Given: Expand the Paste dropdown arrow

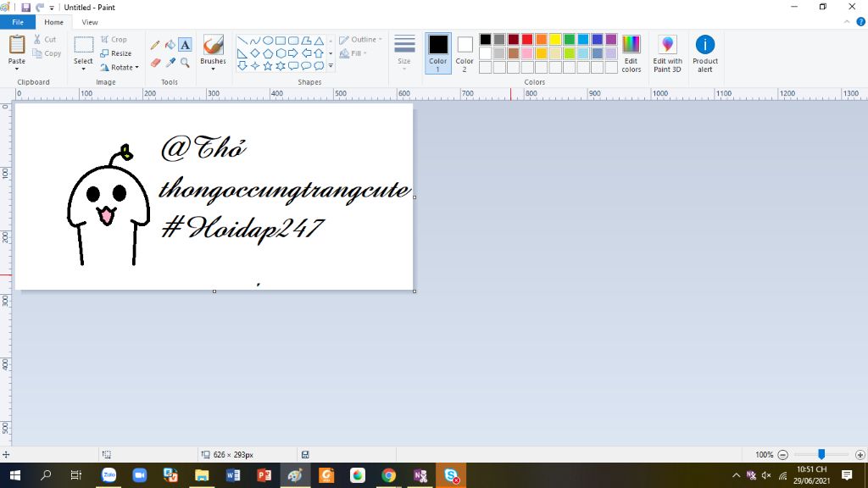Looking at the screenshot, I should [x=17, y=69].
